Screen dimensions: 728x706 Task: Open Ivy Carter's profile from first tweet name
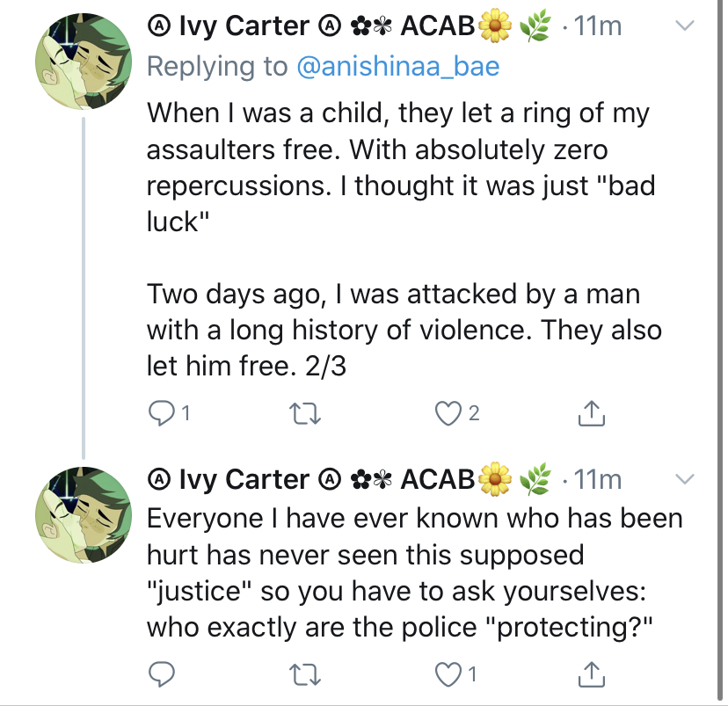point(244,25)
